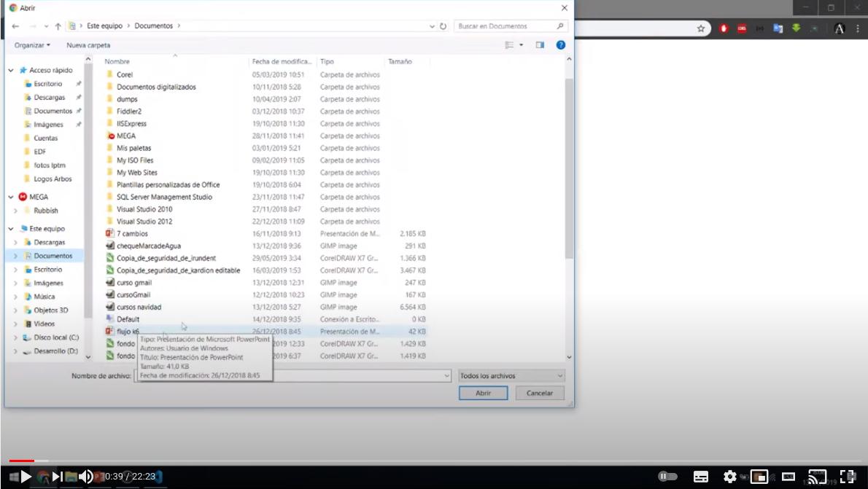Click the Abrir button
Image resolution: width=868 pixels, height=489 pixels.
[484, 393]
